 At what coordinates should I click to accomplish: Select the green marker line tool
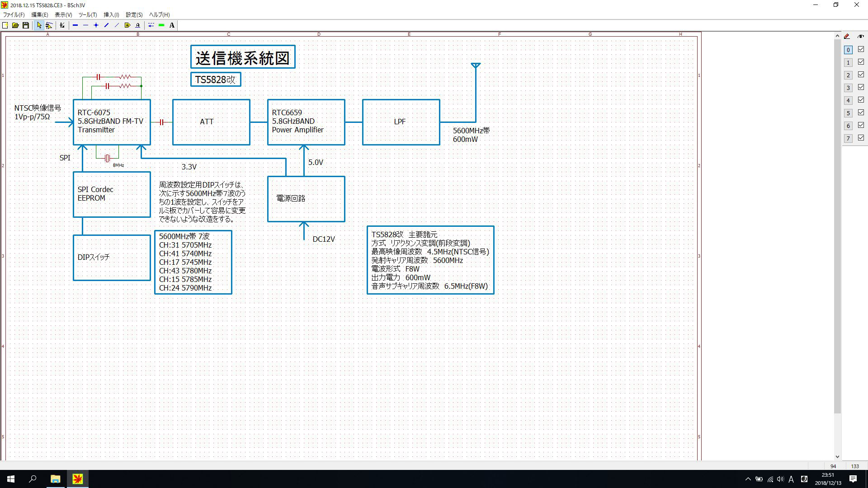[161, 25]
